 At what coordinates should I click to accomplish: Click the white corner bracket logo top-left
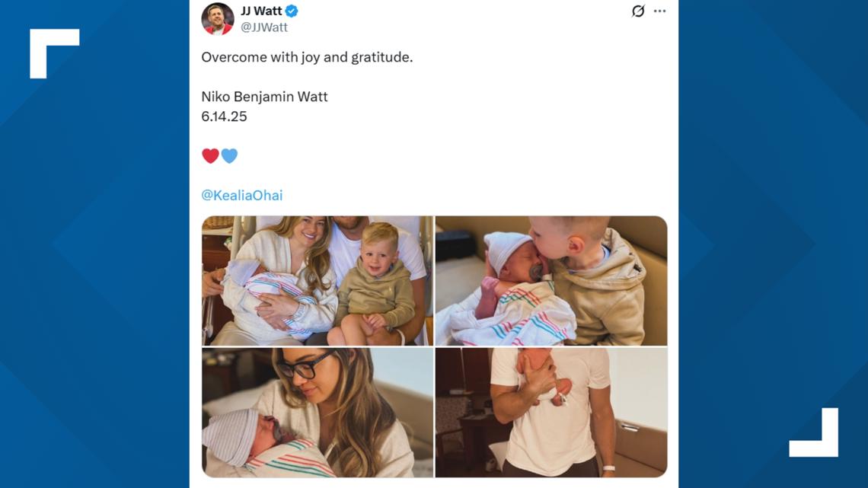pyautogui.click(x=54, y=53)
